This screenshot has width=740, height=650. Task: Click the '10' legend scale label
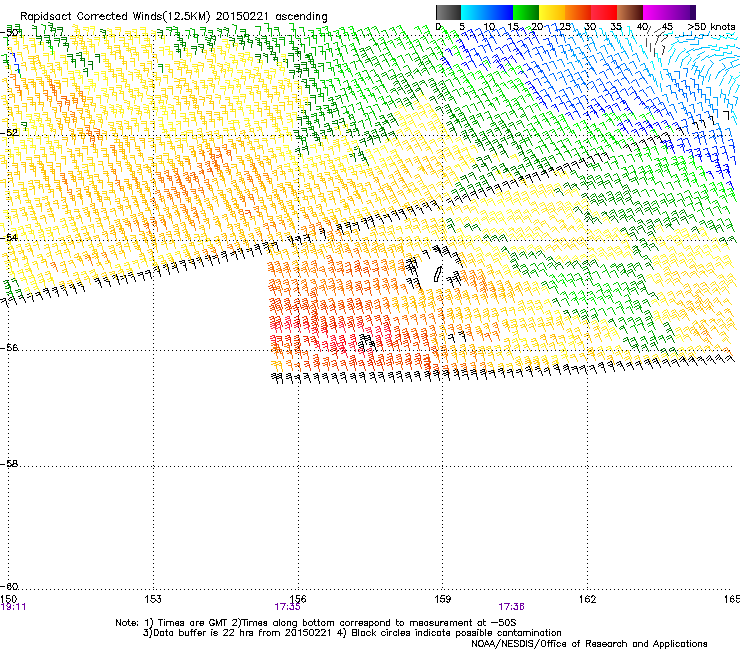[489, 26]
